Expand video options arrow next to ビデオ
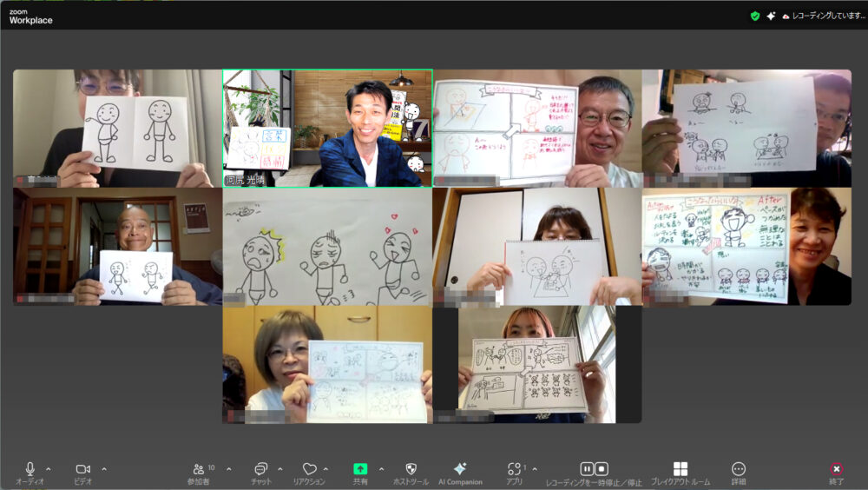This screenshot has width=868, height=490. pyautogui.click(x=104, y=469)
